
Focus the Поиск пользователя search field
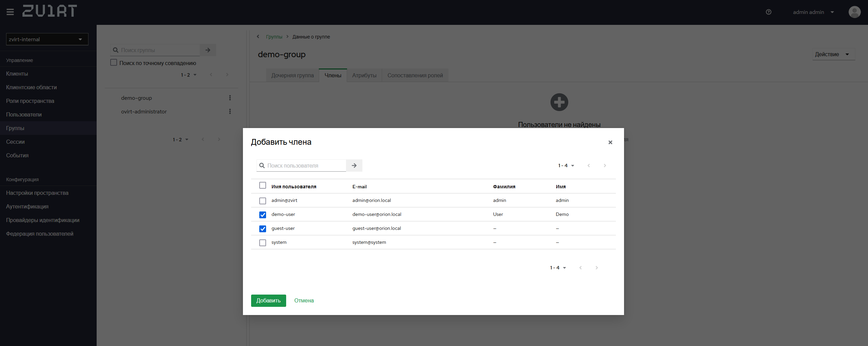click(x=301, y=166)
